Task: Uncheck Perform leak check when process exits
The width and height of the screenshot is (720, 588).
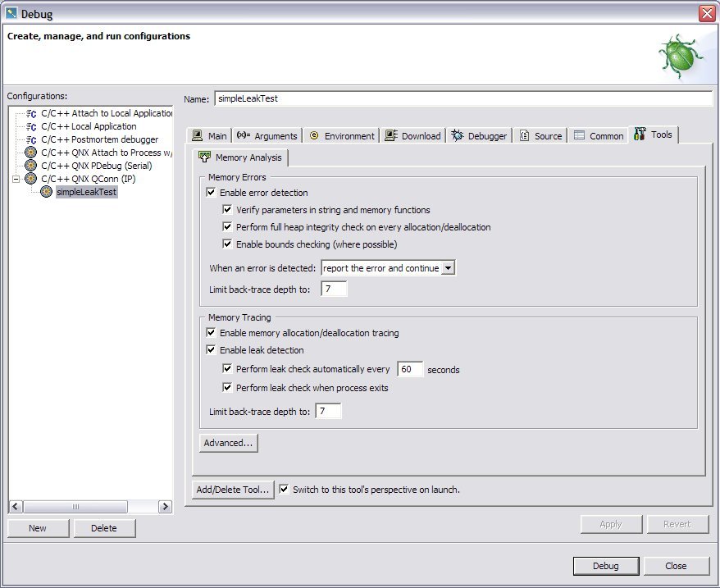Action: [x=228, y=388]
